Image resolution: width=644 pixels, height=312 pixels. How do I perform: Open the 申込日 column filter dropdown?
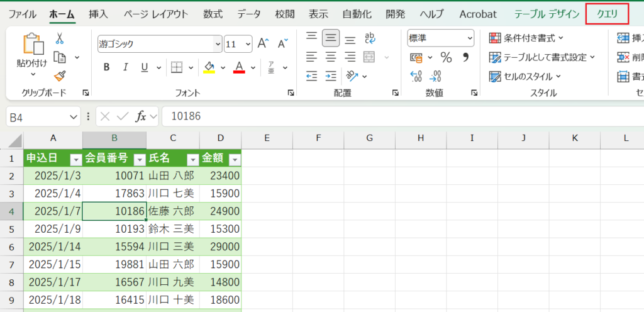click(x=75, y=159)
